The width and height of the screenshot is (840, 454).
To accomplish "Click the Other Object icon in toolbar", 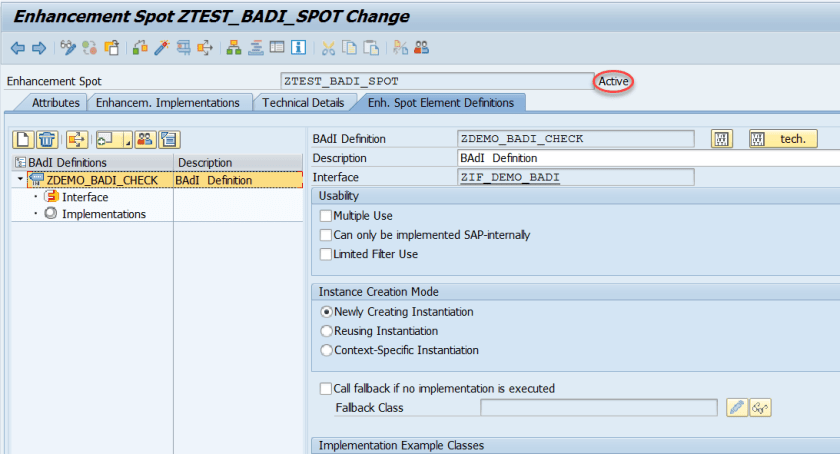I will pyautogui.click(x=111, y=48).
